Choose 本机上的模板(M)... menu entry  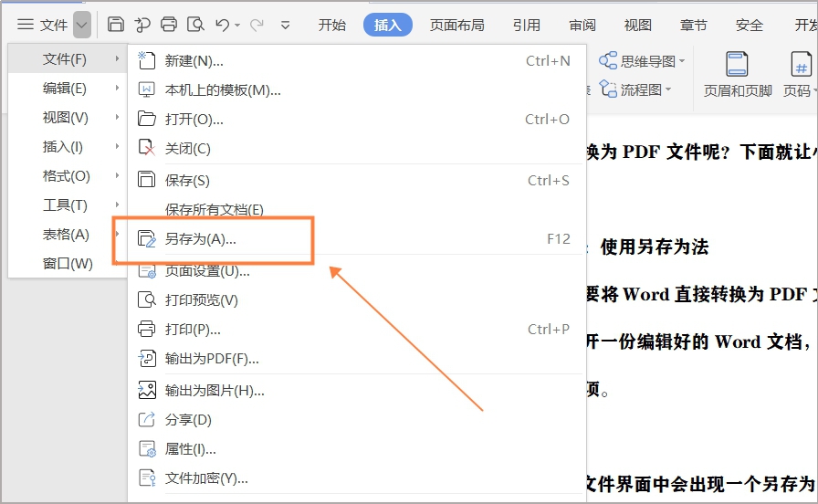click(x=356, y=90)
